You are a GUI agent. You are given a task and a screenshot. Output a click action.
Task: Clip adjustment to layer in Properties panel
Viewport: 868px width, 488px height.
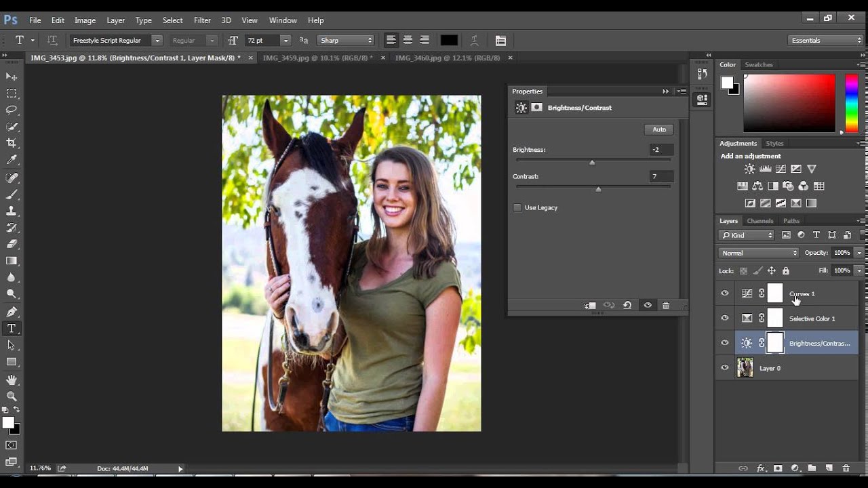pos(590,306)
